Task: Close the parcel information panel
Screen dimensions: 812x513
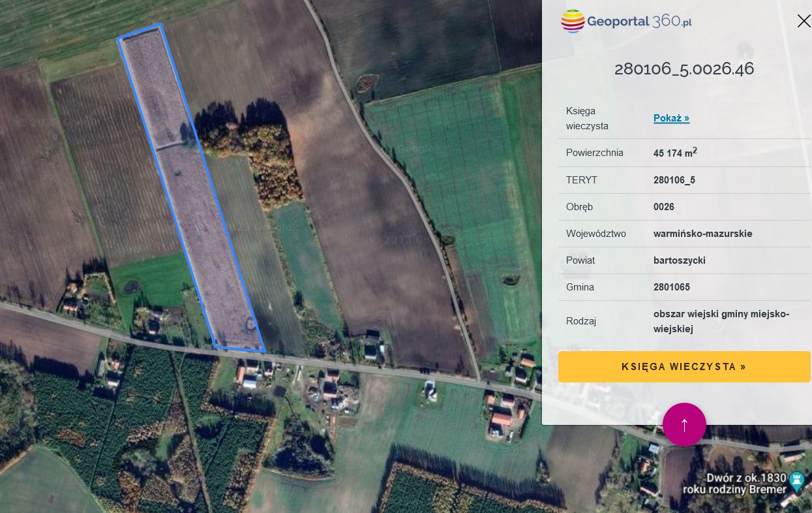Action: click(804, 21)
